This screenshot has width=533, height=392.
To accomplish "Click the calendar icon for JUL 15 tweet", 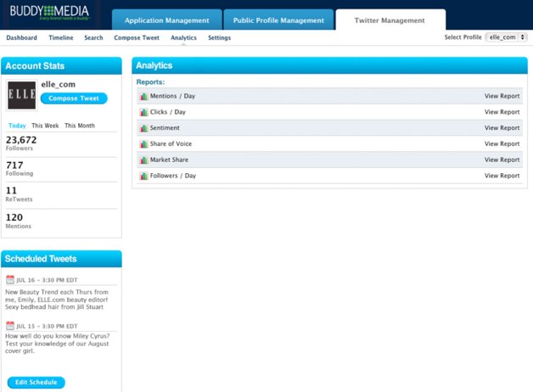I will tap(10, 326).
